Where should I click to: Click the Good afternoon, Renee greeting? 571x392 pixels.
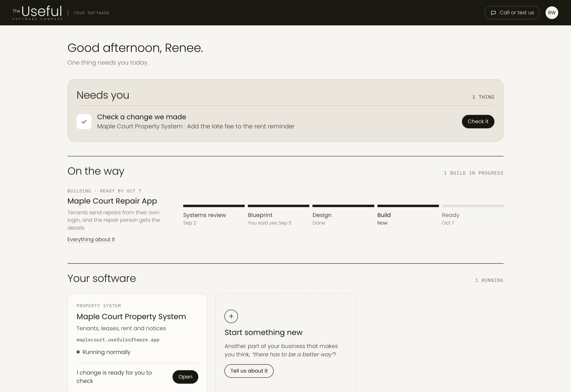[135, 48]
